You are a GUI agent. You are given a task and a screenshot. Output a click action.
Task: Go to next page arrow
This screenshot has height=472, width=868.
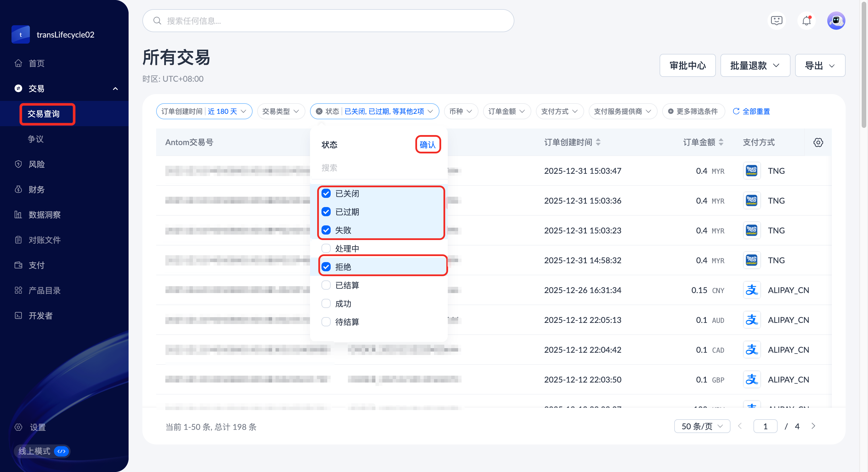(813, 426)
